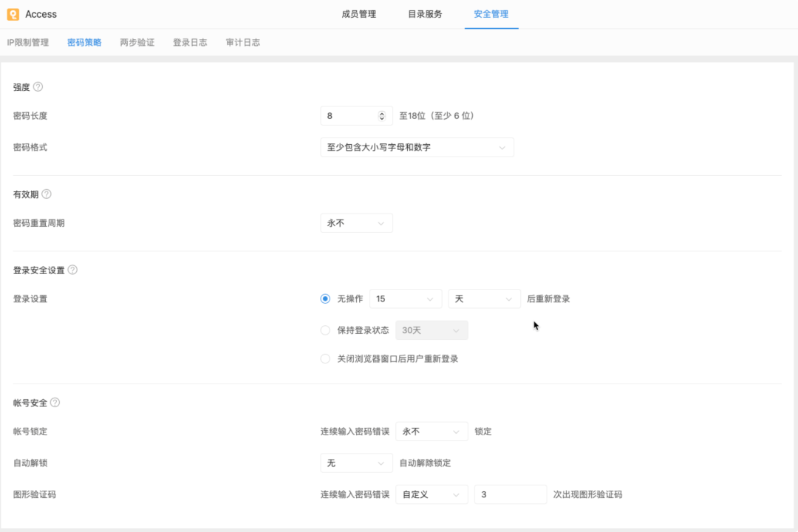
Task: Select 关闭浏览器窗口后用户重新登录 option
Action: tap(325, 358)
